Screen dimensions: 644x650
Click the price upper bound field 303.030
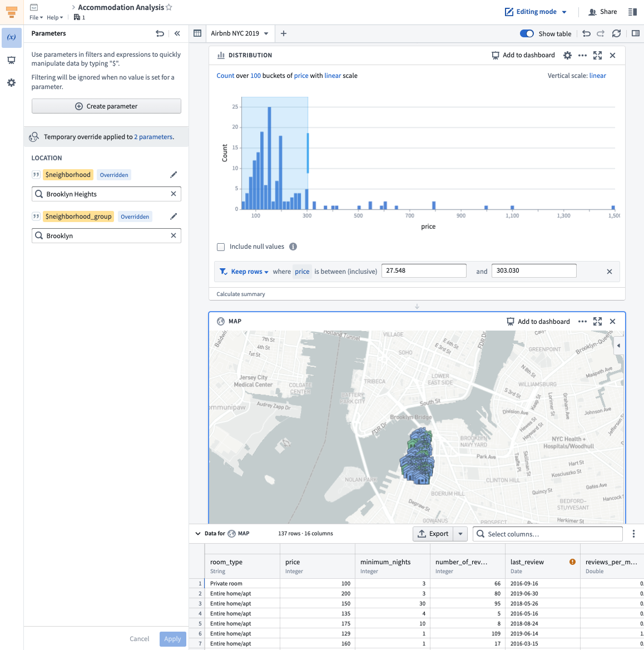(534, 270)
